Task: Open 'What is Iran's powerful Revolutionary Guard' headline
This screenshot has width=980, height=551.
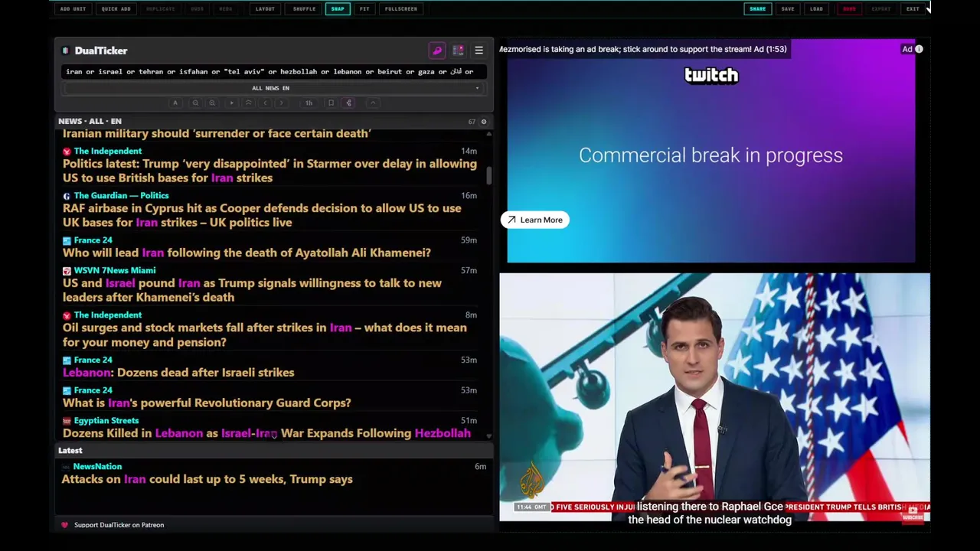Action: (x=207, y=403)
